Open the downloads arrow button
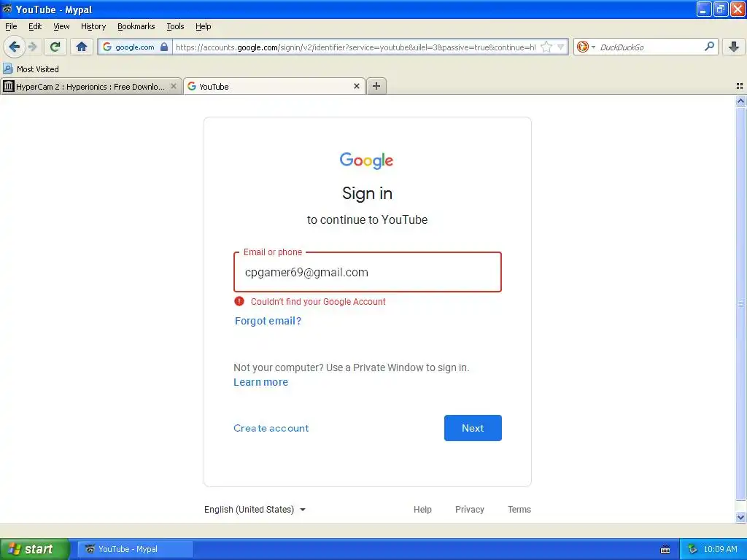747x560 pixels. (734, 47)
